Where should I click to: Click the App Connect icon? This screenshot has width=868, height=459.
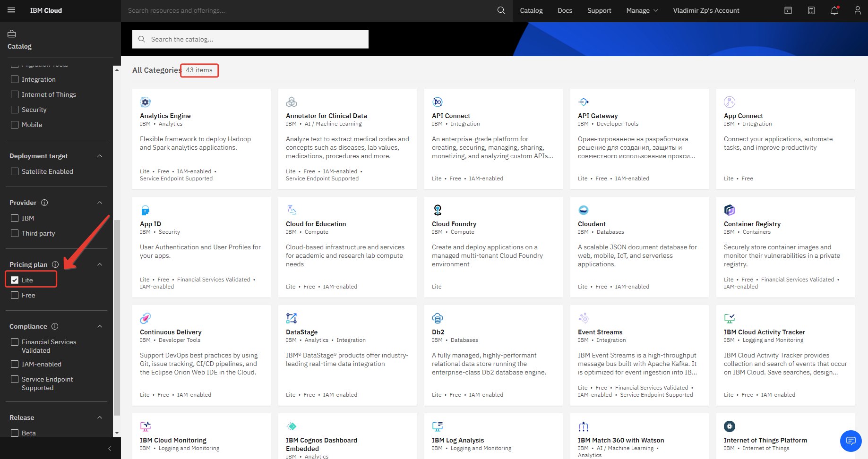coord(730,102)
